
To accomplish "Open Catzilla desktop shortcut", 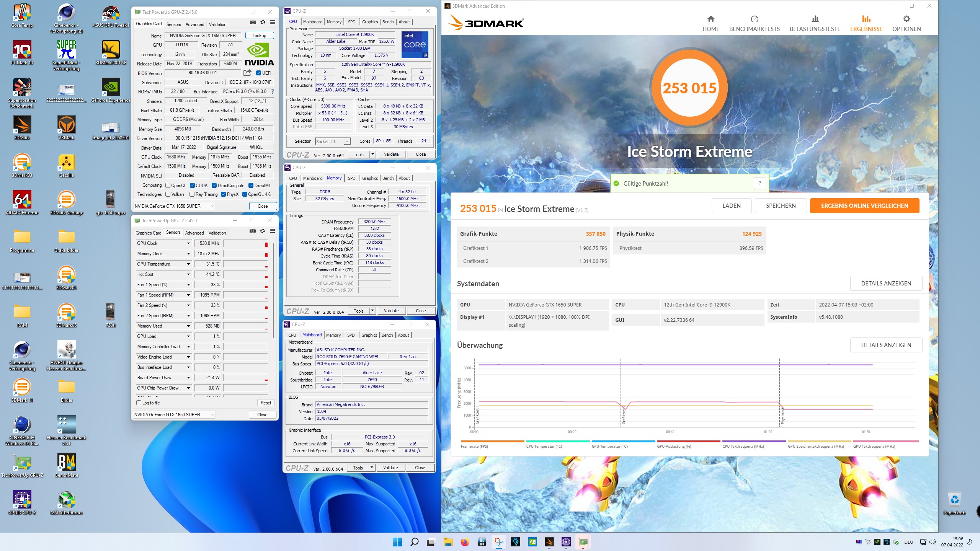I will [67, 166].
